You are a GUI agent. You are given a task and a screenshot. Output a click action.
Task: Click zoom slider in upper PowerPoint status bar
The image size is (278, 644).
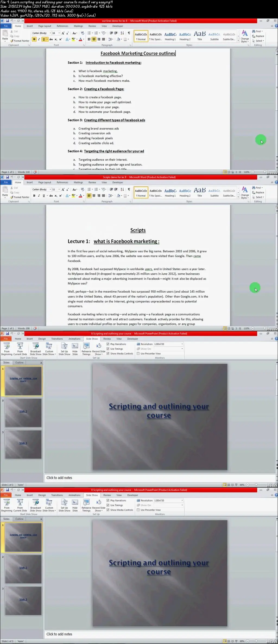(256, 485)
